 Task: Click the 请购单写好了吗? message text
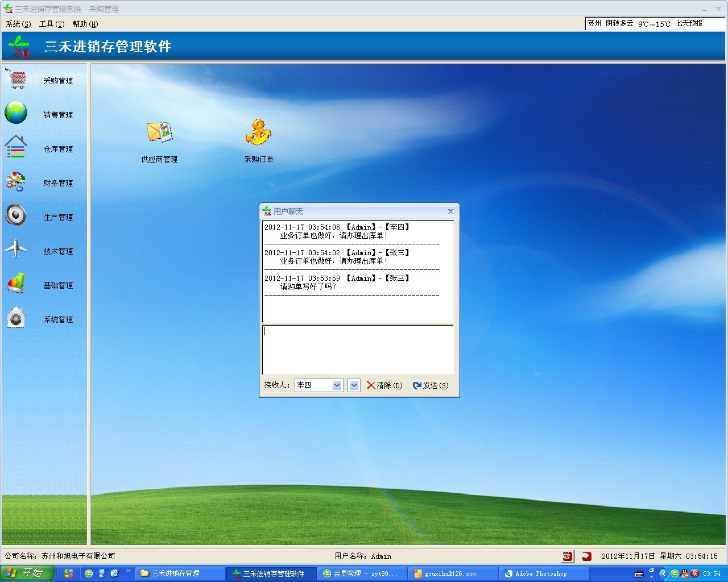click(308, 286)
